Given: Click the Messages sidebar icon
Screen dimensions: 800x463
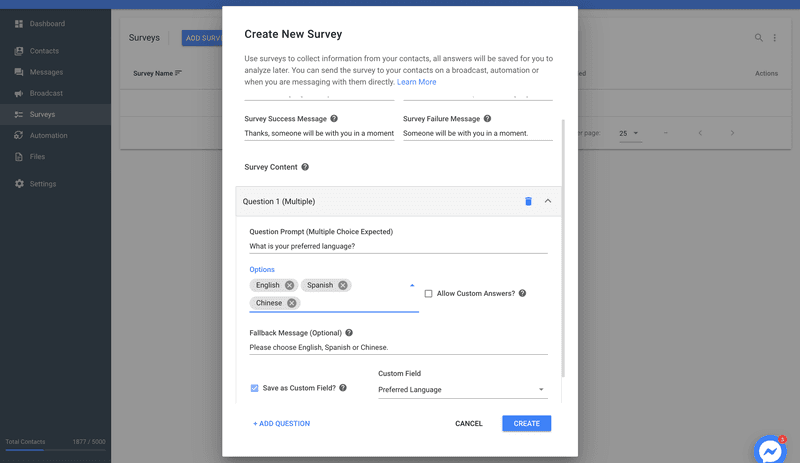Looking at the screenshot, I should [19, 72].
